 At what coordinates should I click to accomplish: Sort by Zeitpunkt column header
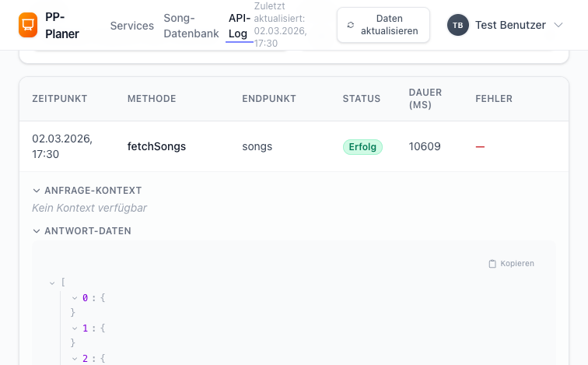tap(59, 99)
